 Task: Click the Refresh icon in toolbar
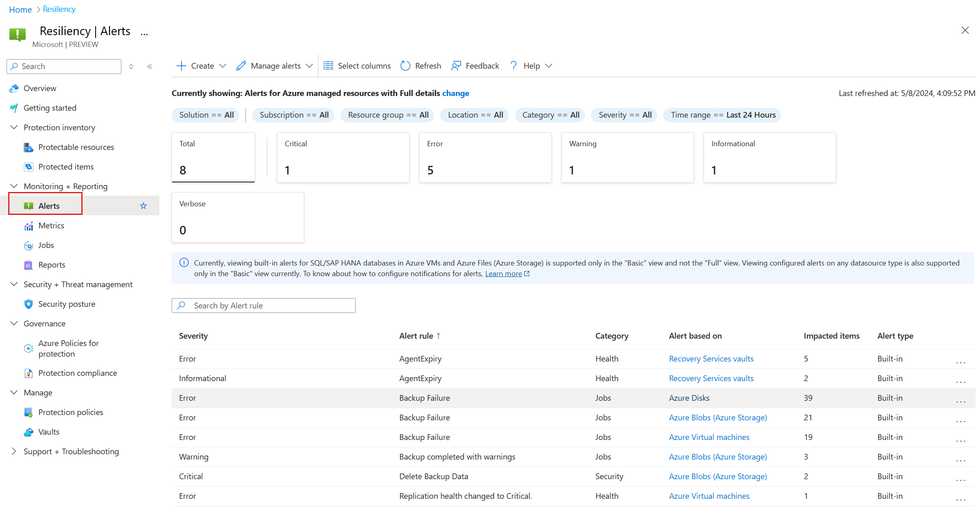[x=405, y=66]
